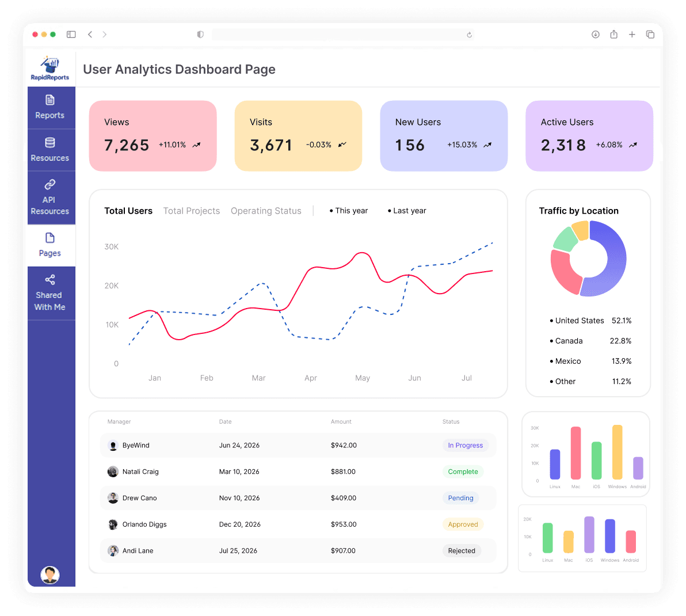The height and width of the screenshot is (616, 686).
Task: Click the user profile avatar in sidebar
Action: pyautogui.click(x=50, y=575)
